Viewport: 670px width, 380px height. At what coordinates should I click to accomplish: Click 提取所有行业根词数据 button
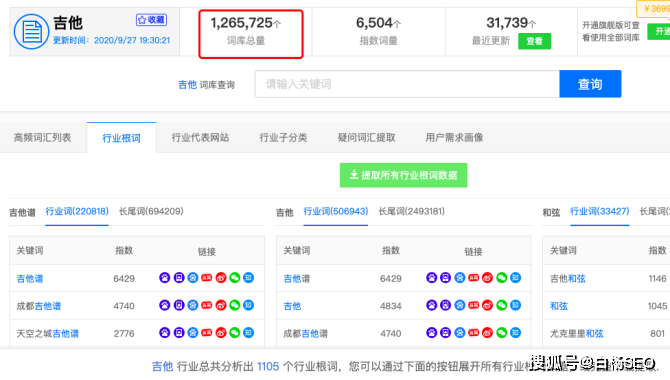(x=403, y=175)
